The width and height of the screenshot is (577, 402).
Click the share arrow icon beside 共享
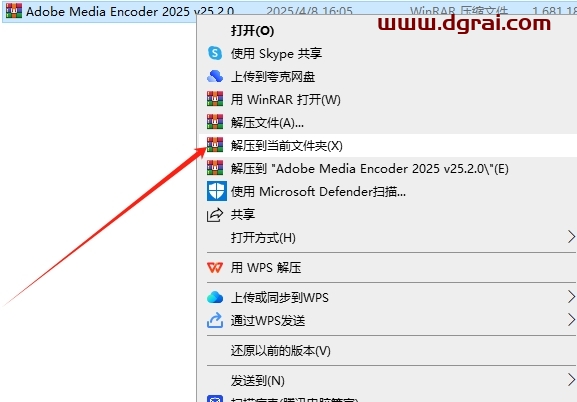[215, 215]
